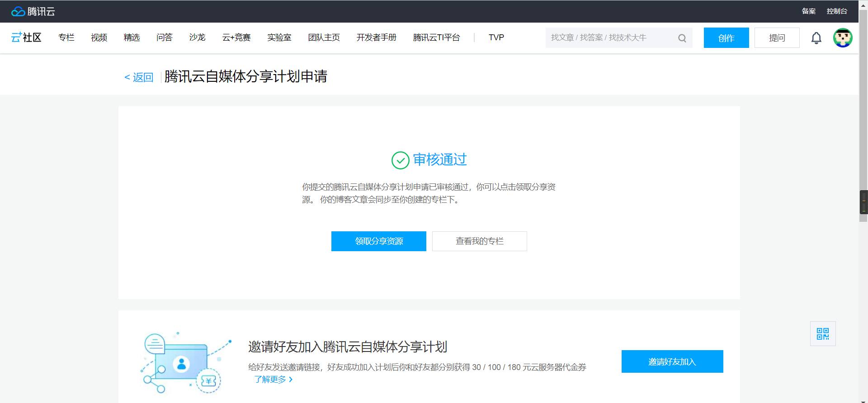Click the blue 创作 create button
Screen dimensions: 868x403
tap(726, 38)
